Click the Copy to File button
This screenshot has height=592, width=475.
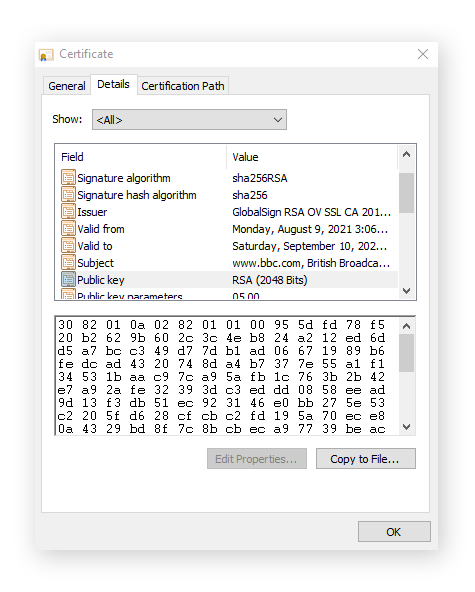tap(366, 459)
